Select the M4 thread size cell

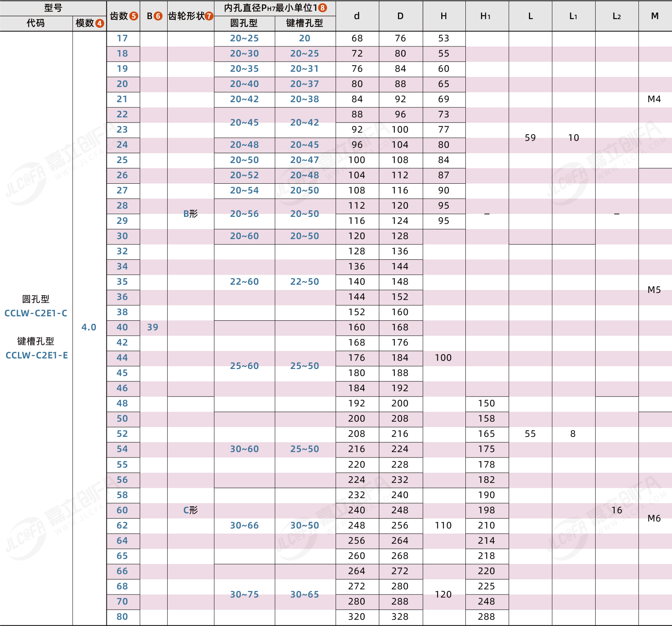(x=654, y=99)
